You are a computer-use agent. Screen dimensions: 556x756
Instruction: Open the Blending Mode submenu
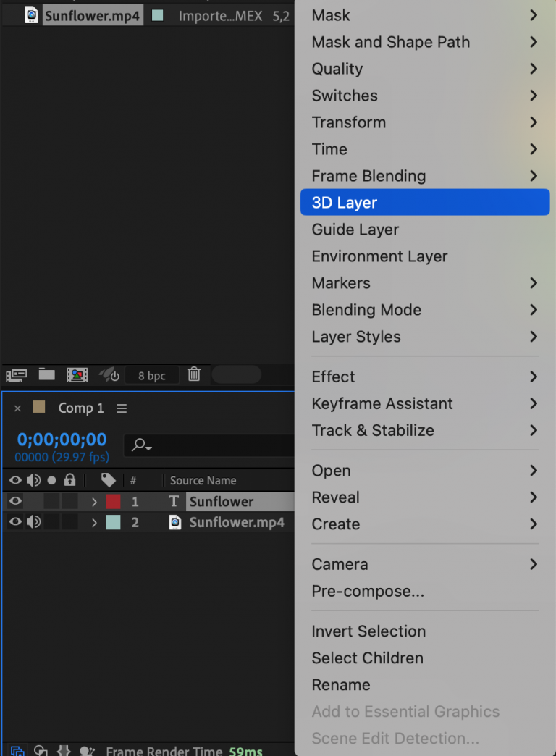point(366,310)
